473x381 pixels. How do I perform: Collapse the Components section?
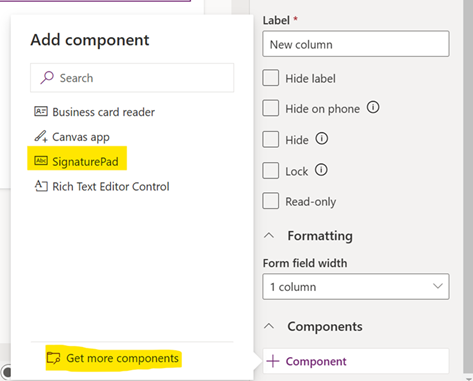[269, 326]
